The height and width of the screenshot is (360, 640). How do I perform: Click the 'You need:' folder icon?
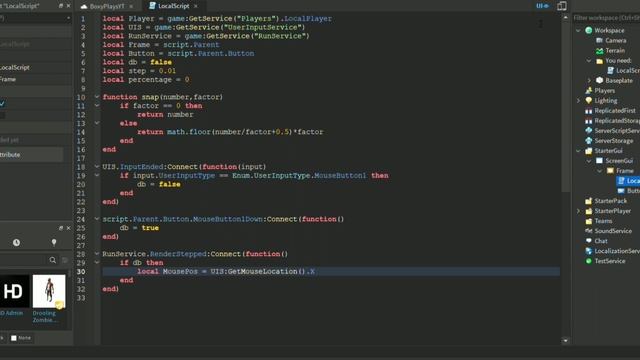point(599,61)
